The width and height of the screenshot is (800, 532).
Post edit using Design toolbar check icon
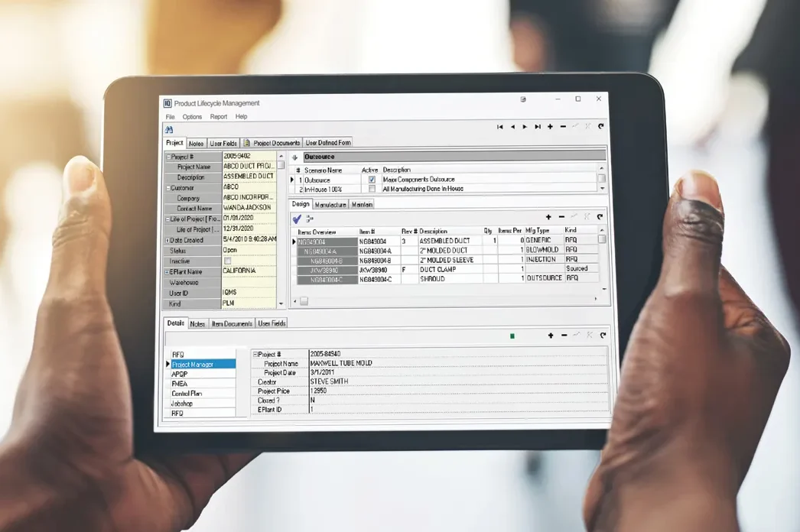tap(574, 217)
